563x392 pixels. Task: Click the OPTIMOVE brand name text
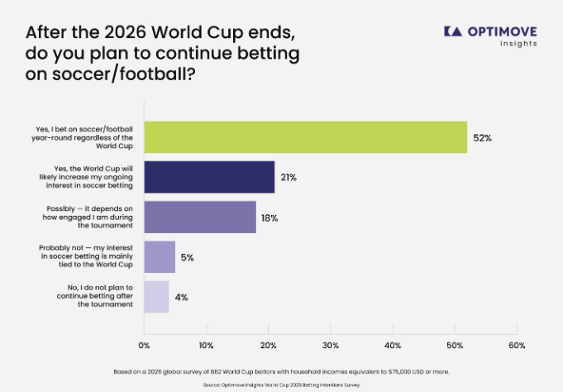(x=503, y=31)
